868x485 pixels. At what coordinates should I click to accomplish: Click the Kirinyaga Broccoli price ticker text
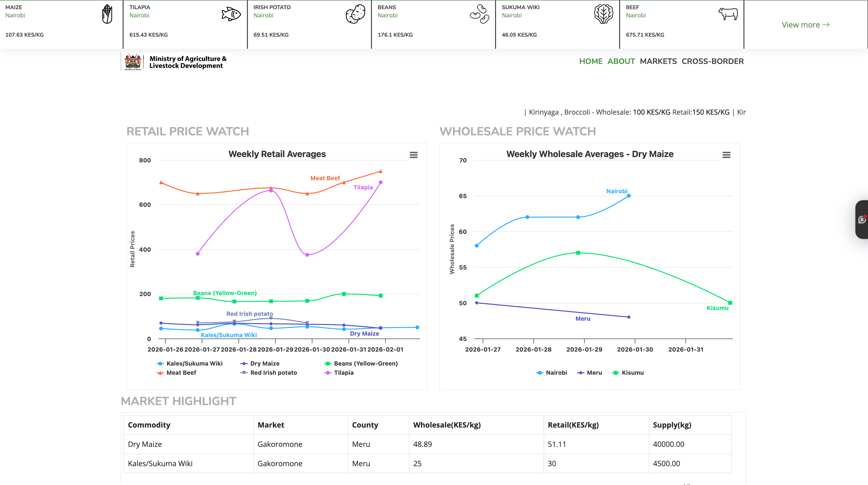click(x=633, y=112)
